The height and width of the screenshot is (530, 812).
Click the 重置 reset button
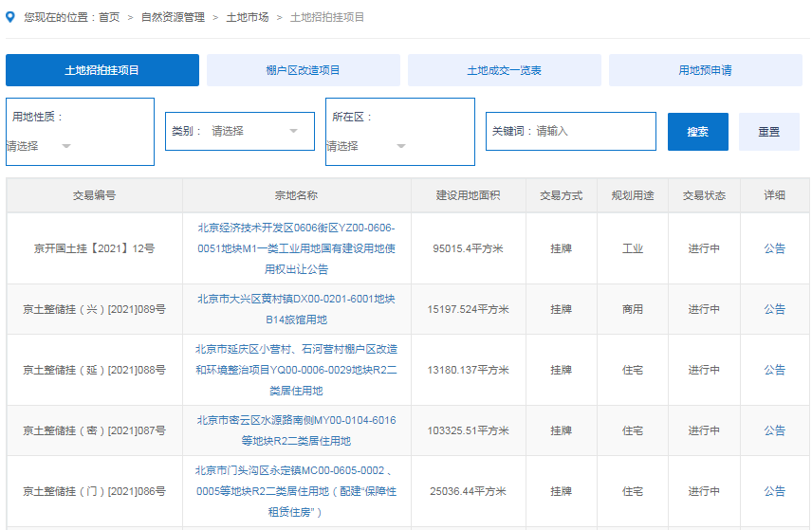(x=768, y=132)
